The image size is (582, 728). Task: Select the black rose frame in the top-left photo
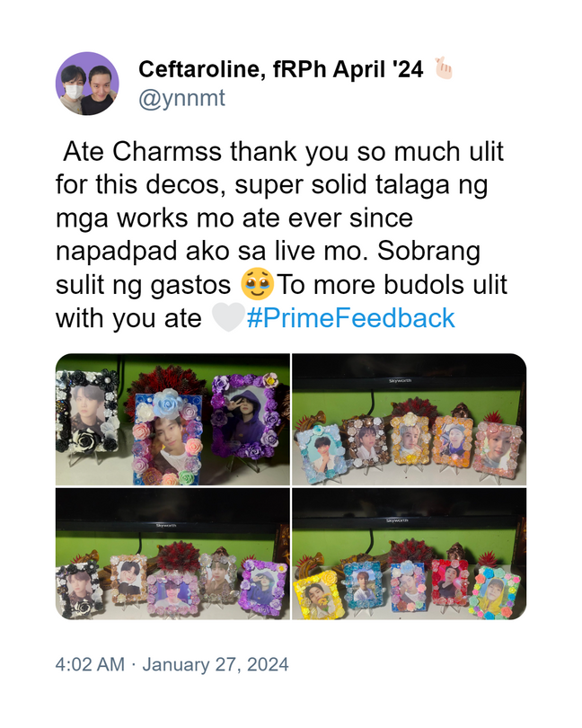pos(87,413)
